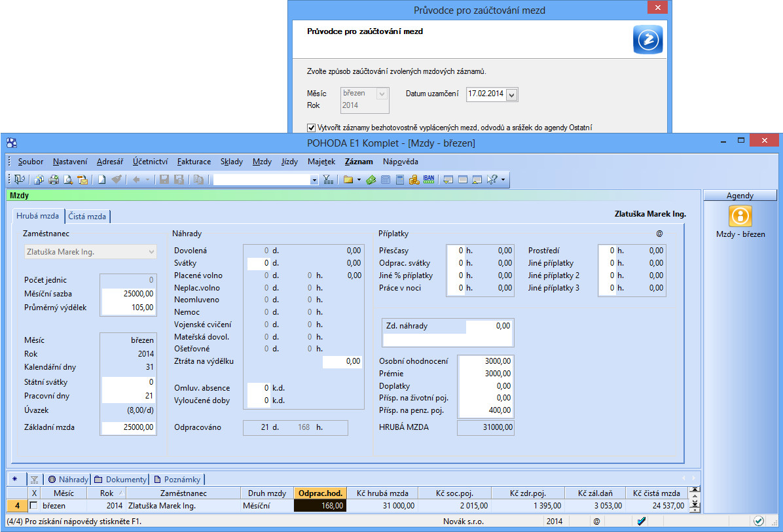Viewport: 783px width, 532px height.
Task: Sort by the Zaměstnanec column header
Action: click(183, 493)
